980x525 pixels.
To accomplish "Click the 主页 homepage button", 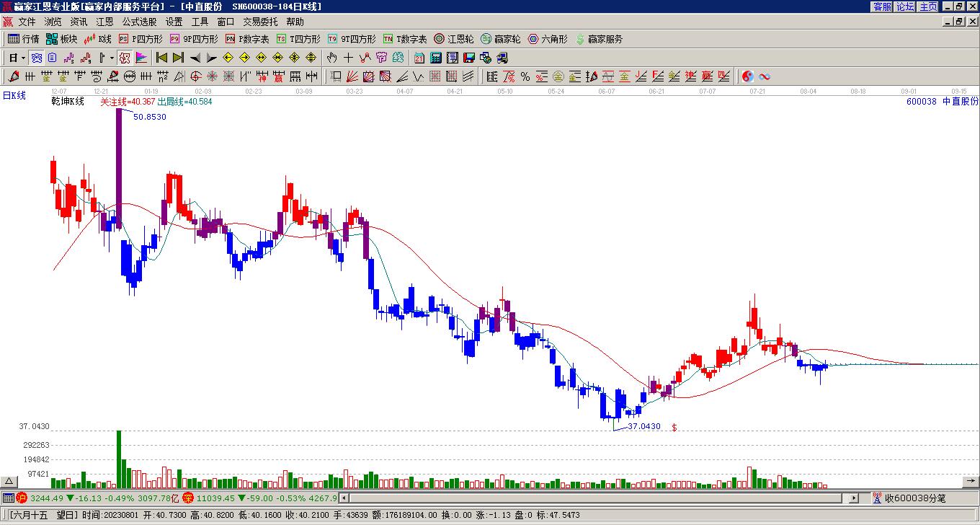I will [x=928, y=6].
